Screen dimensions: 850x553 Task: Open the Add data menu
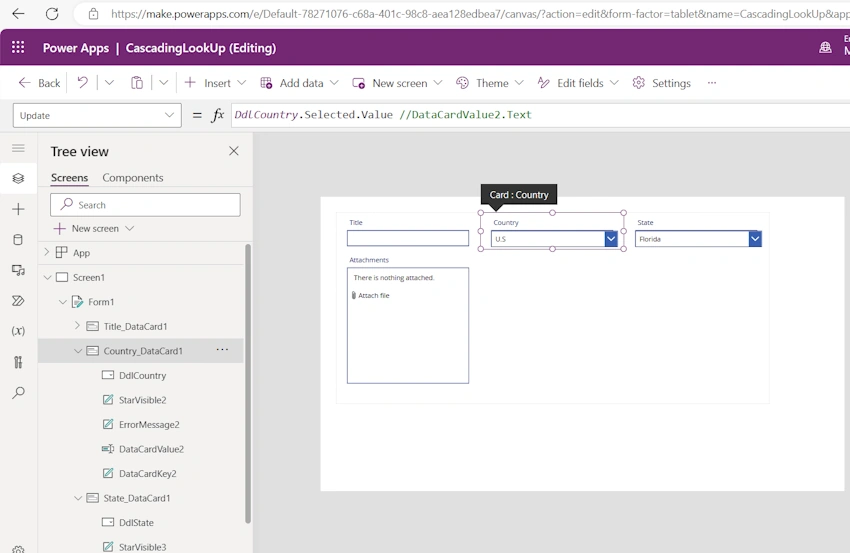click(299, 83)
